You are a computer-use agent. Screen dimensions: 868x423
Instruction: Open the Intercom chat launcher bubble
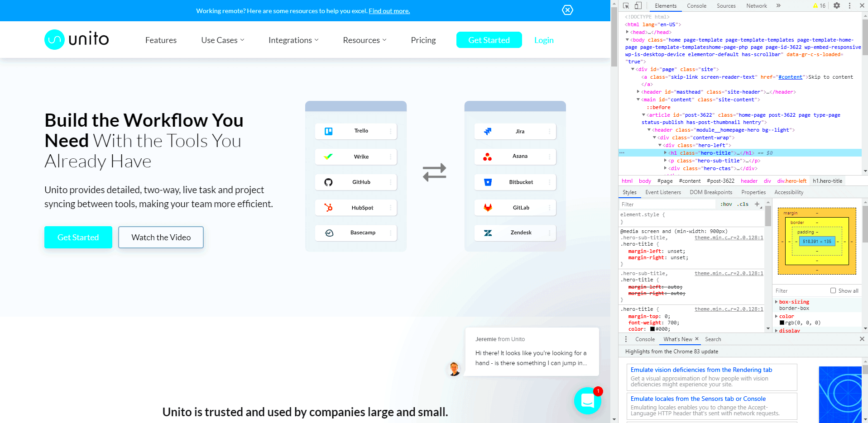tap(588, 400)
